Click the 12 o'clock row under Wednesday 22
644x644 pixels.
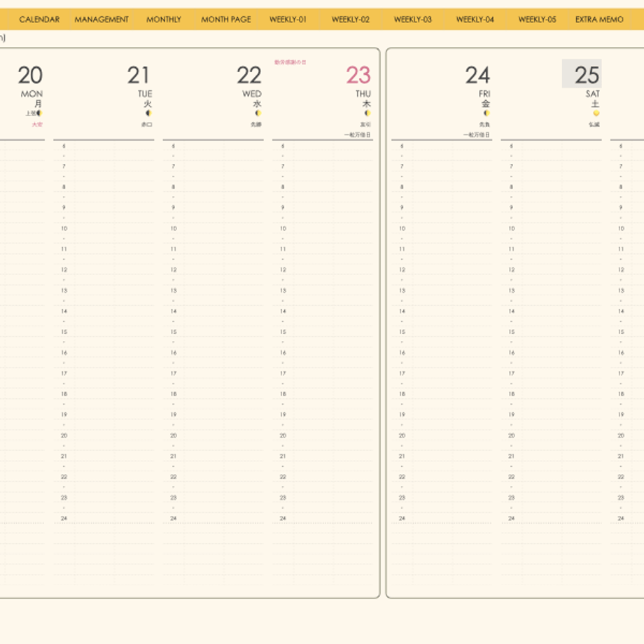click(x=213, y=269)
